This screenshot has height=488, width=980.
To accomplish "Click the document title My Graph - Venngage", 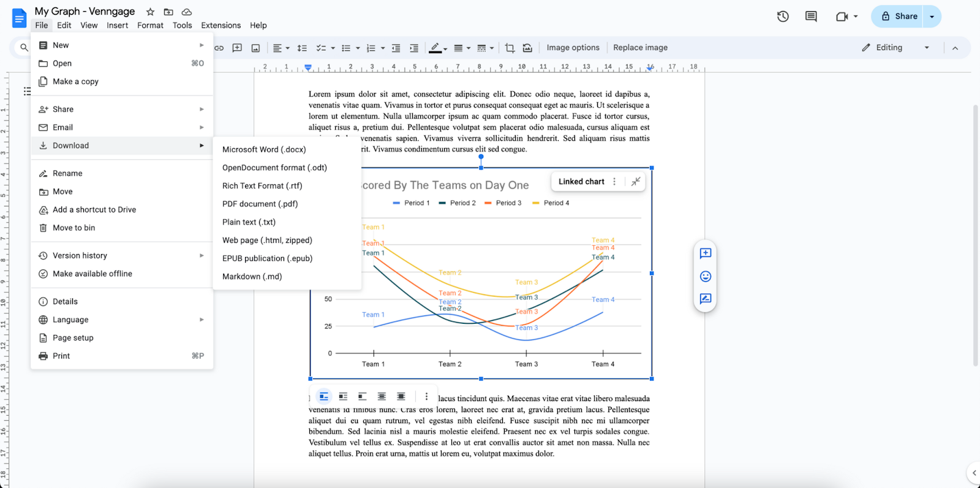I will point(85,12).
